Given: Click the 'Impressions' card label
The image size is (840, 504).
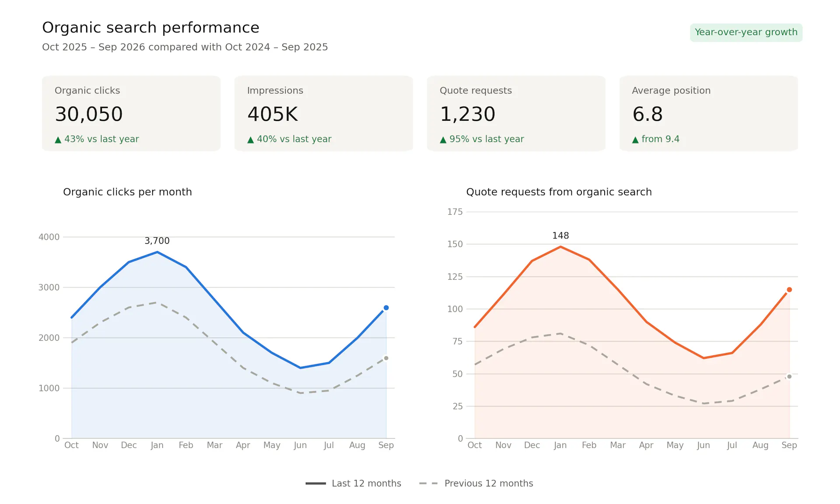Looking at the screenshot, I should [275, 91].
